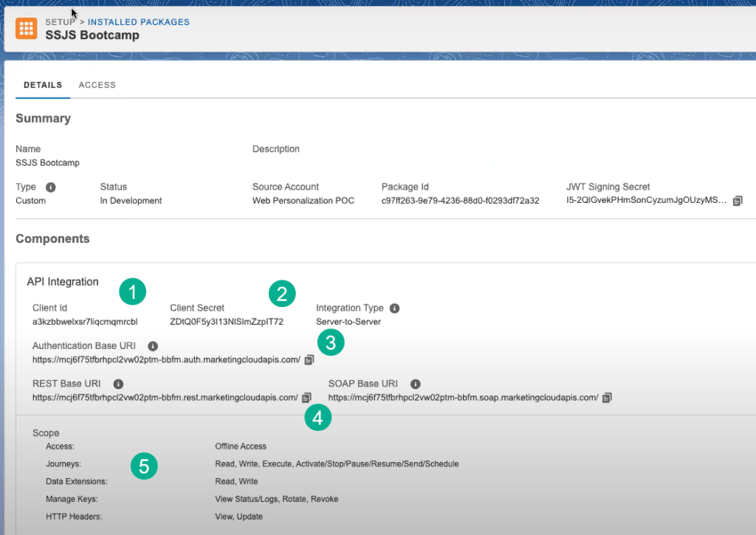756x535 pixels.
Task: Click the Package Id value
Action: (x=460, y=201)
